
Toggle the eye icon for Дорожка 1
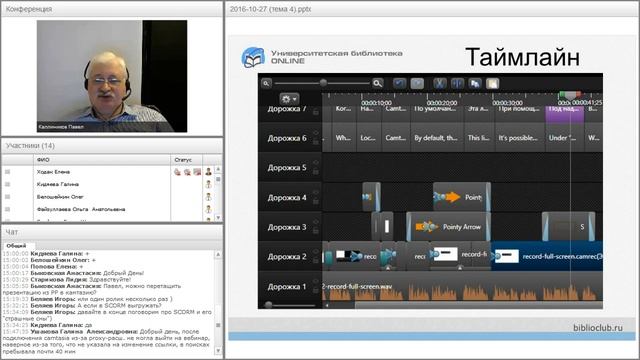click(x=316, y=281)
